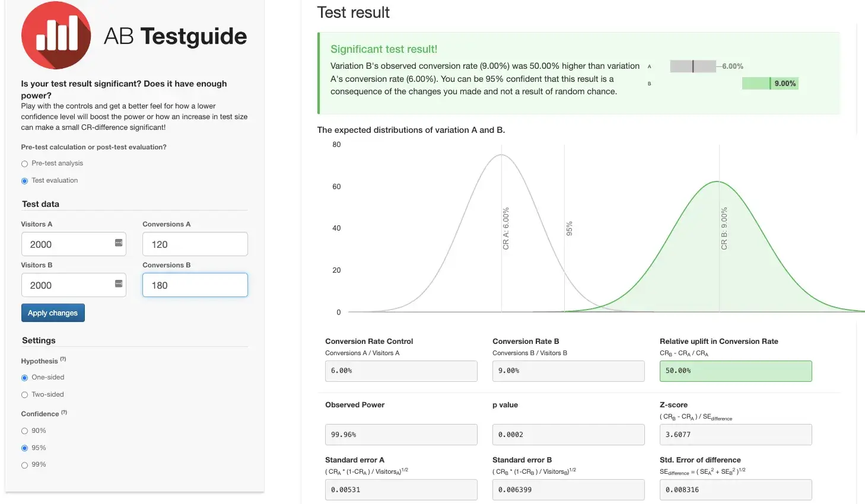Click the variation A gray confidence bar
This screenshot has width=865, height=504.
(692, 66)
